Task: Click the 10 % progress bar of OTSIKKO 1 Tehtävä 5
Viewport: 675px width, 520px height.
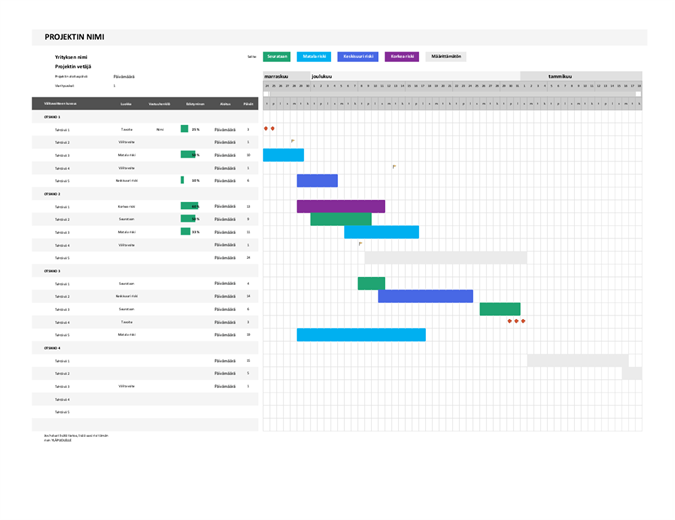Action: (182, 180)
